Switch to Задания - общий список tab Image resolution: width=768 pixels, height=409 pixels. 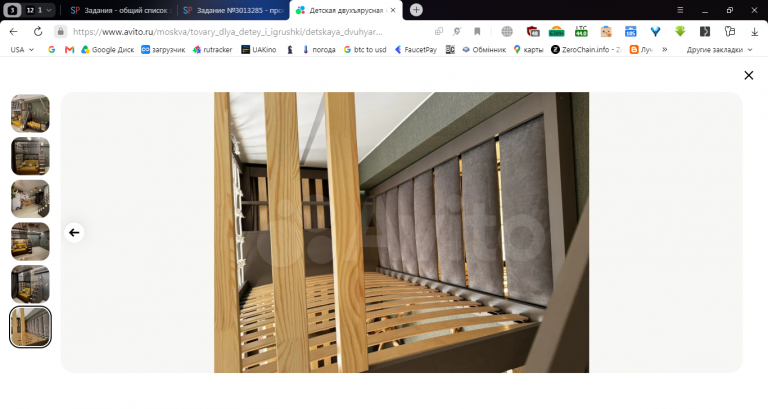[120, 10]
